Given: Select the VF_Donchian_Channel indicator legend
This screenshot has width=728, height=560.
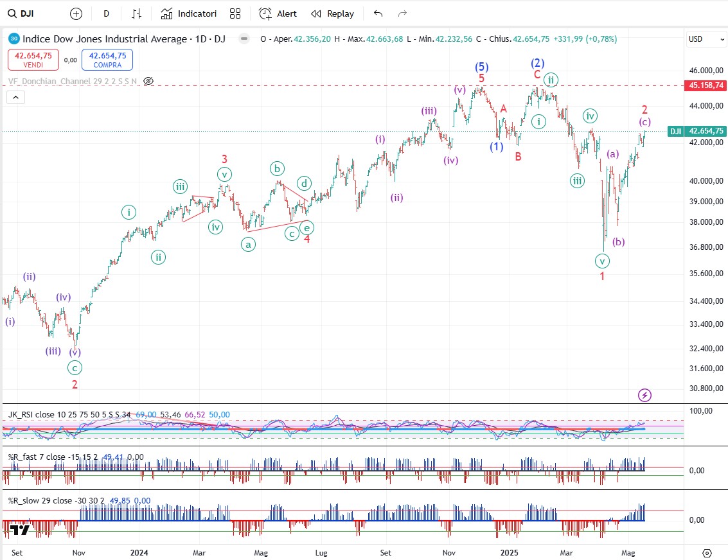Looking at the screenshot, I should [73, 81].
